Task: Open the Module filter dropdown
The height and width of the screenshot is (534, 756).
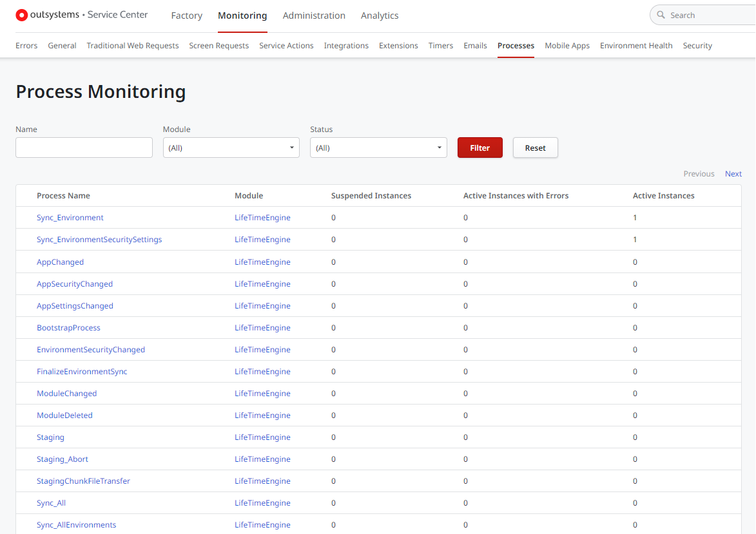Action: click(231, 148)
